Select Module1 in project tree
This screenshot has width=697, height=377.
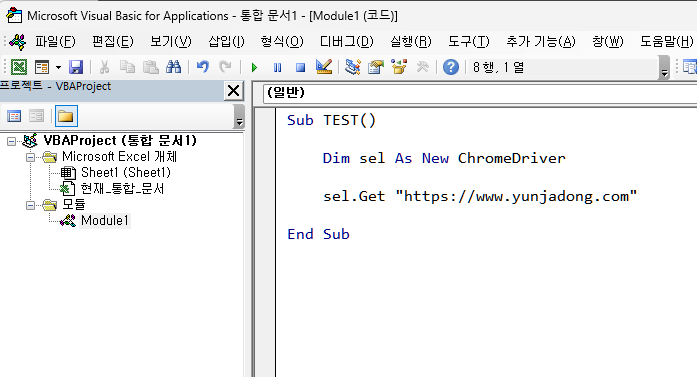104,221
